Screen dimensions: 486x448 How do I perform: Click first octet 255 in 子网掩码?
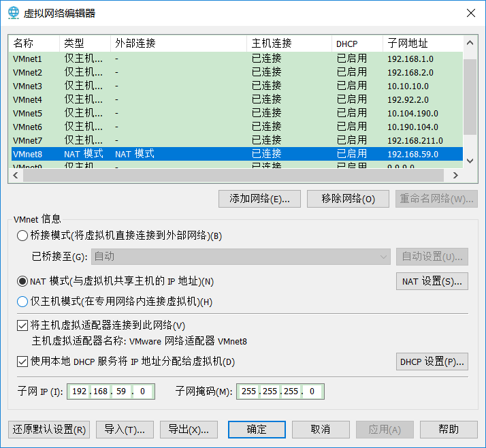pyautogui.click(x=248, y=391)
